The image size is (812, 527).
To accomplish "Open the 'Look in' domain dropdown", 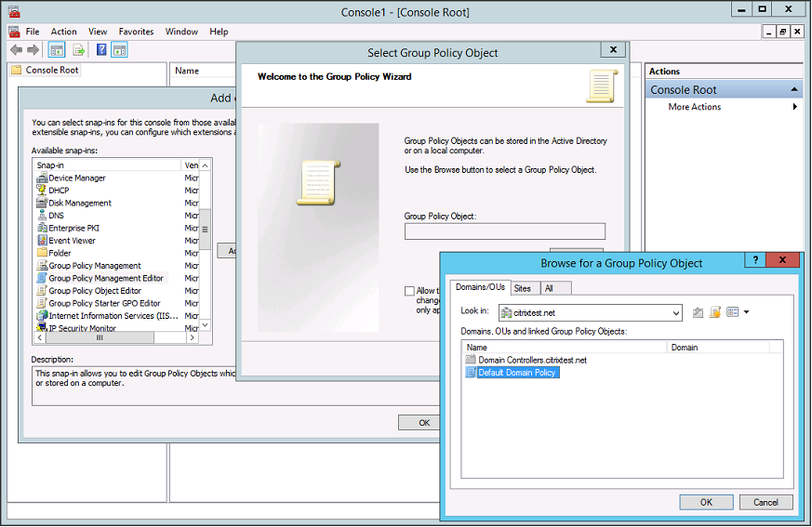I will [x=676, y=313].
